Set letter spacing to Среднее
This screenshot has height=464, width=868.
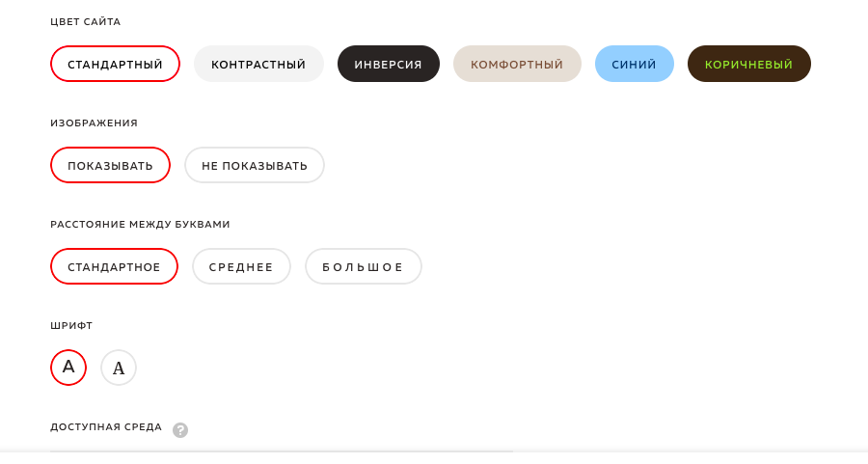(x=241, y=266)
